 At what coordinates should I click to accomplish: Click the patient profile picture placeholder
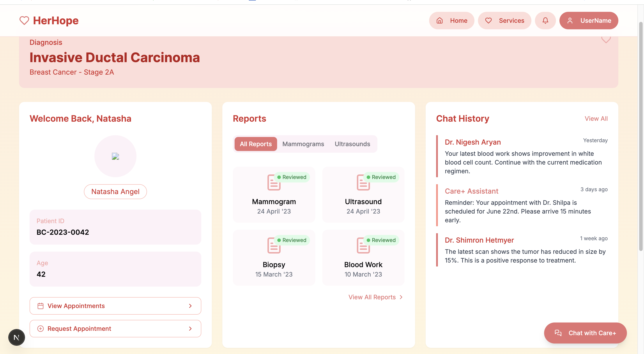[115, 156]
